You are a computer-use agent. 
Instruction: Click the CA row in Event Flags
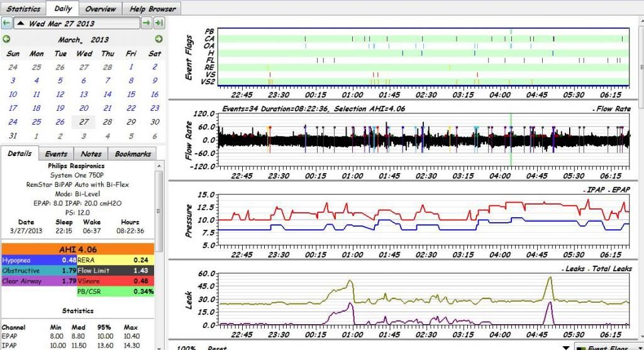(x=423, y=38)
